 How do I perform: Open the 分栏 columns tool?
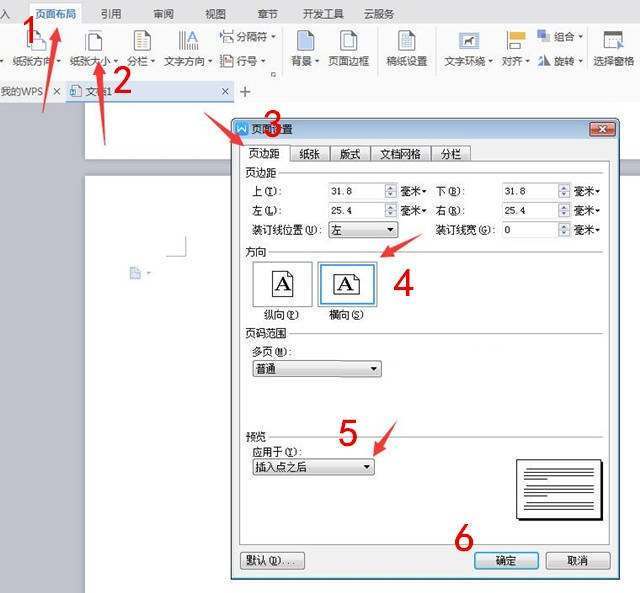(141, 49)
